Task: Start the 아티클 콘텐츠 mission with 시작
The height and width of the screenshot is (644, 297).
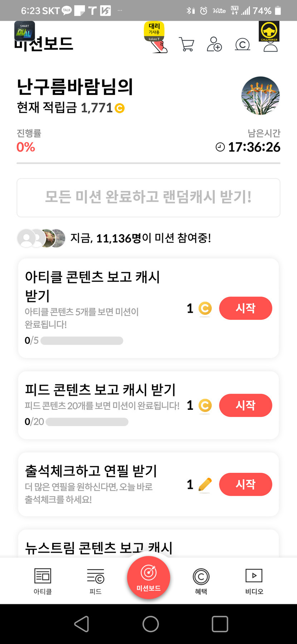Action: (245, 308)
